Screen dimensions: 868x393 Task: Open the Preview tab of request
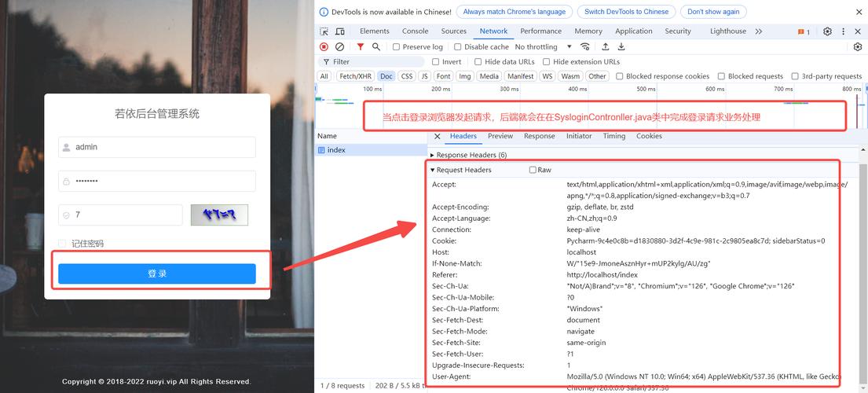click(500, 136)
